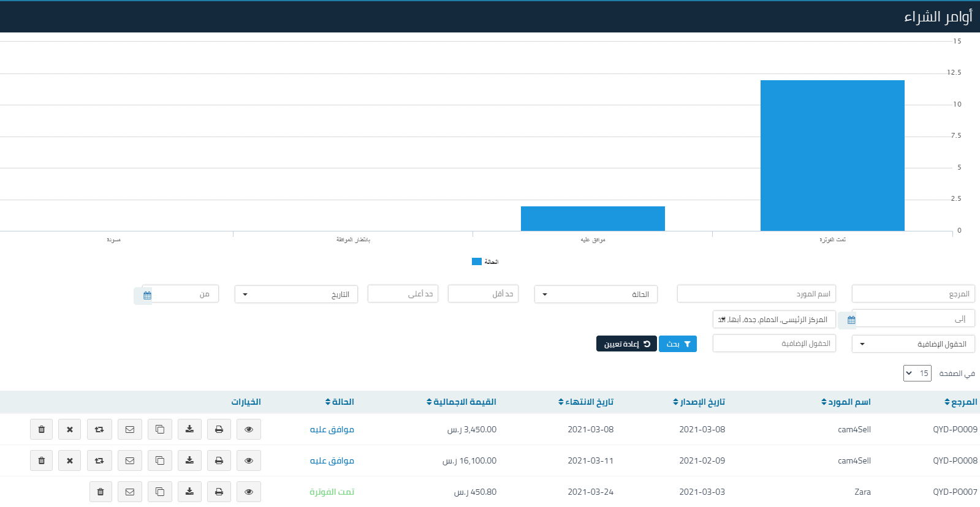
Task: Sort table by 'اسم المورد' column
Action: tap(846, 402)
